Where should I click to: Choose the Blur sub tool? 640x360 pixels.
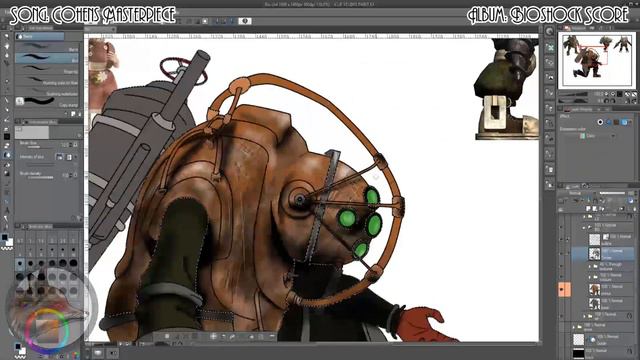pos(47,58)
